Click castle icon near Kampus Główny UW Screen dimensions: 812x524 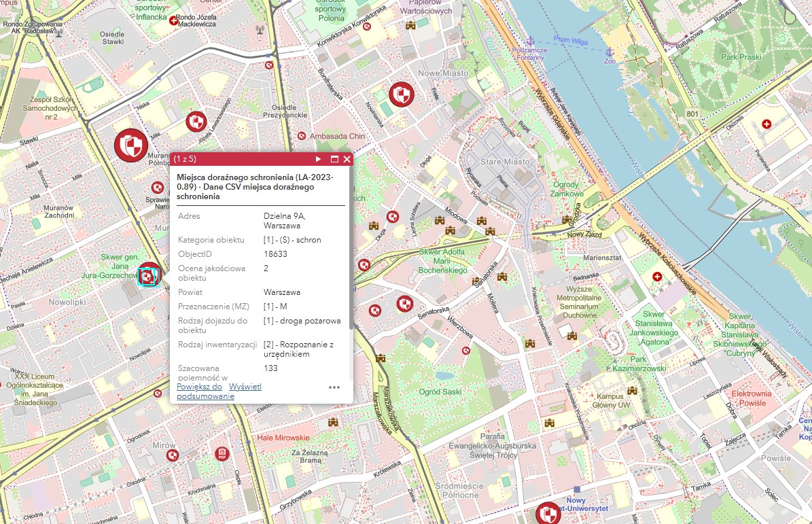click(632, 390)
